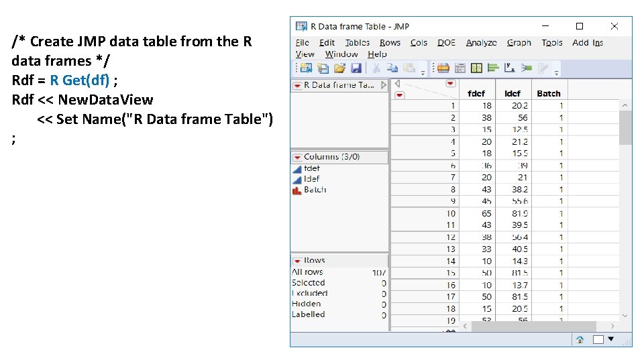The width and height of the screenshot is (644, 362).
Task: Click the home window icon in status bar
Action: pyautogui.click(x=580, y=339)
